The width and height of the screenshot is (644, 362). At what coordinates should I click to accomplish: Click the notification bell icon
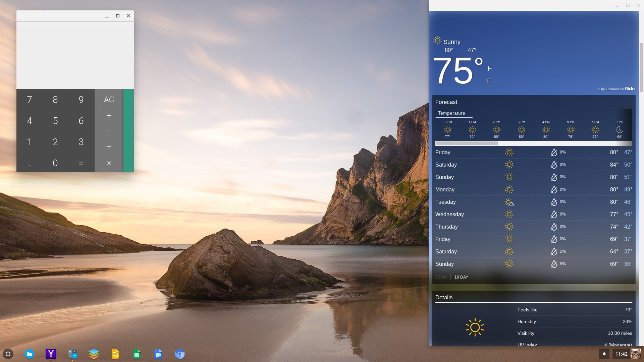[604, 354]
